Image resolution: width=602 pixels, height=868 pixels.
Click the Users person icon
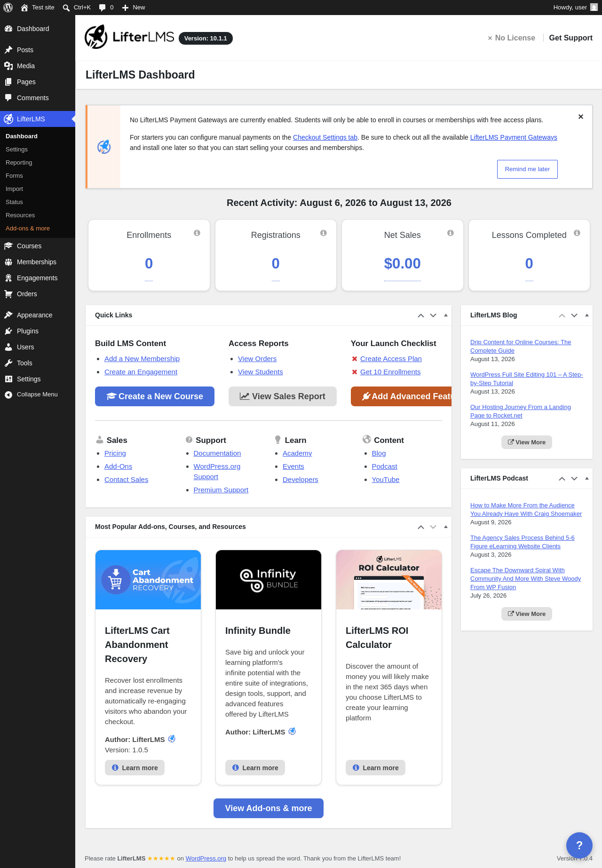click(8, 347)
